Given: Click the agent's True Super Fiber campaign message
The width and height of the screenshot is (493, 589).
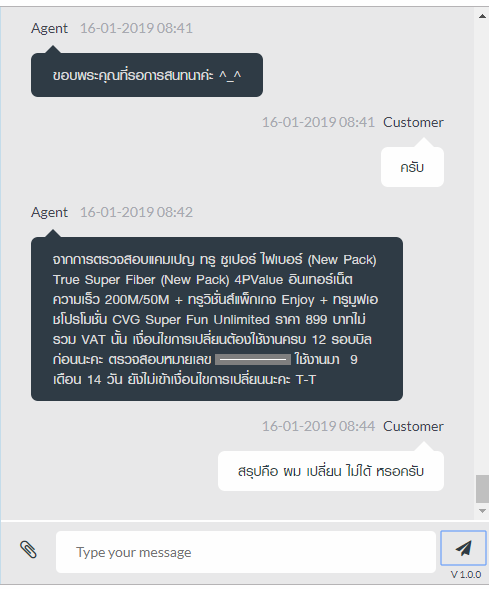Looking at the screenshot, I should click(x=217, y=319).
